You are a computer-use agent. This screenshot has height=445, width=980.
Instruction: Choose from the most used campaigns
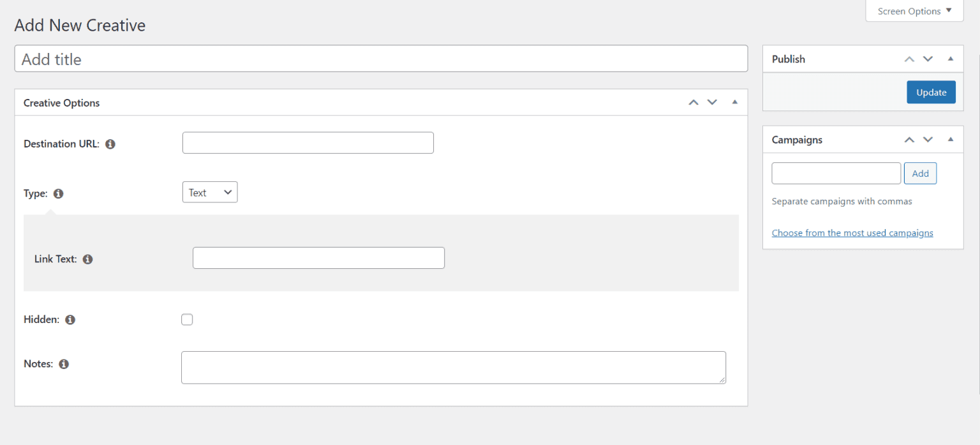852,232
